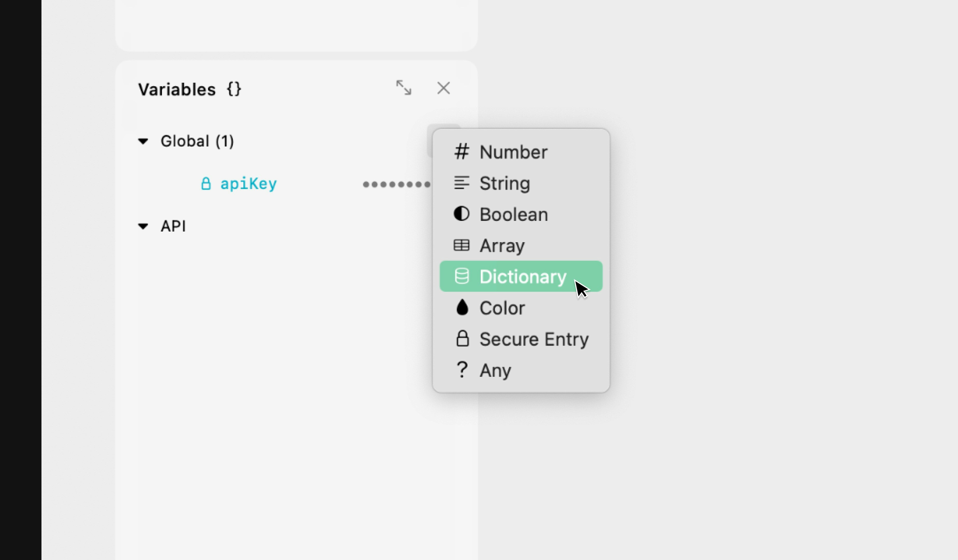This screenshot has height=560, width=958.
Task: Click the half-circle Boolean icon
Action: point(462,214)
